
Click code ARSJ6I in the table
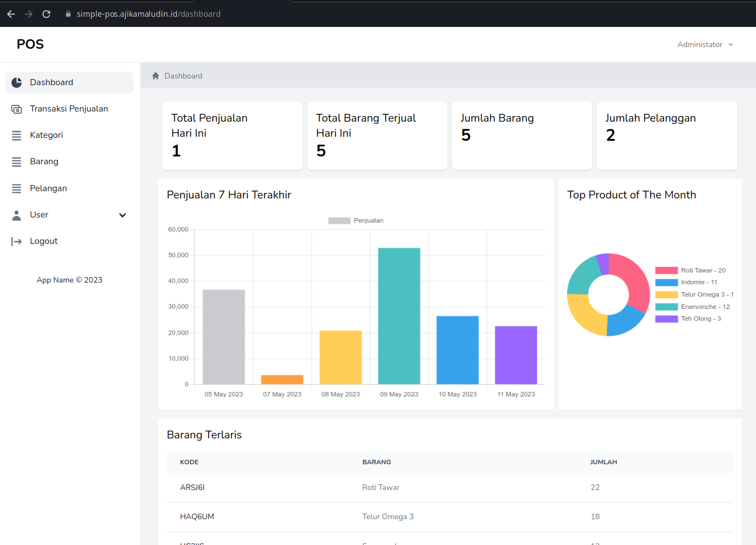(x=192, y=487)
